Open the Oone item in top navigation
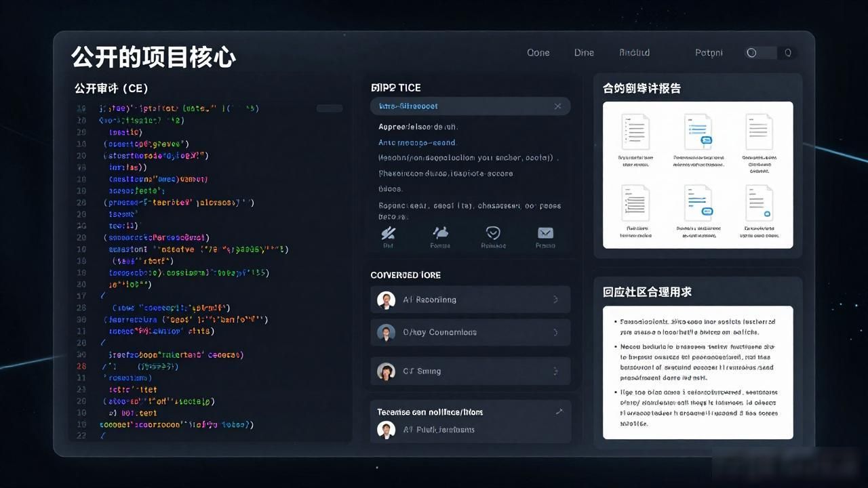The height and width of the screenshot is (488, 868). [x=538, y=52]
